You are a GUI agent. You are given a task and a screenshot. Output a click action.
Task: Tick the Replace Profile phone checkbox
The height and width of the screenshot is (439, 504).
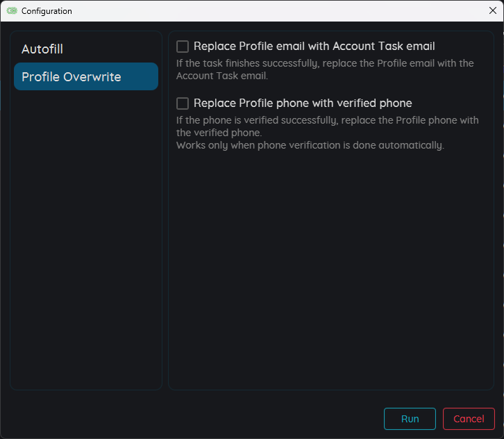183,103
